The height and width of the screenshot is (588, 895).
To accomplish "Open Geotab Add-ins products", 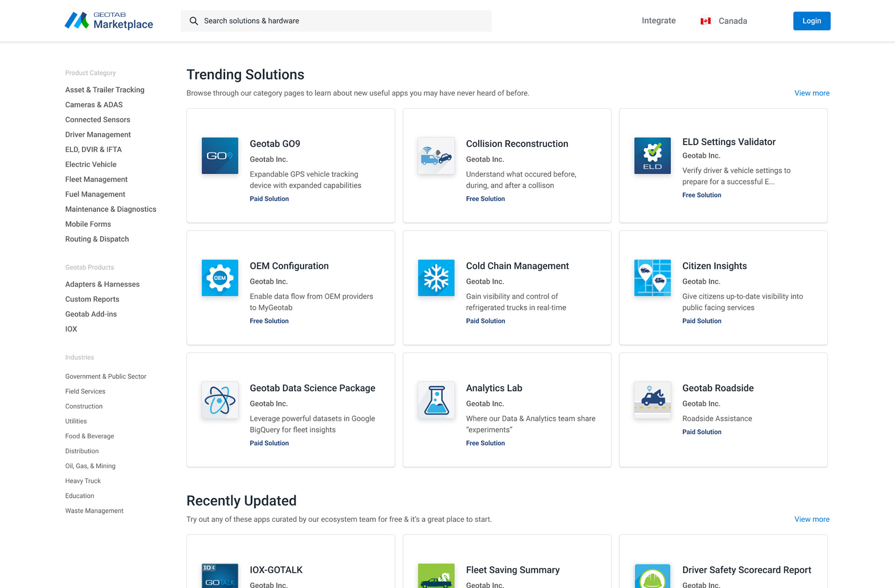I will point(91,314).
